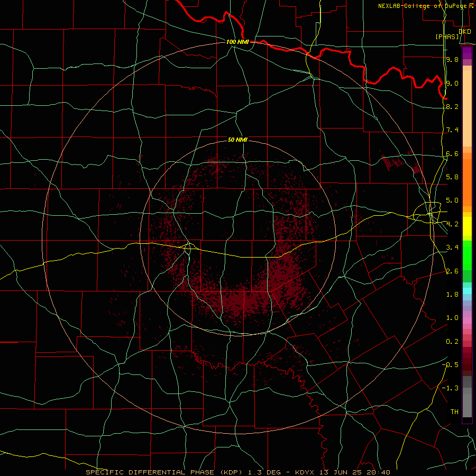Click the 7.4 value on the color scale
Viewport: 476px width, 476px height.
452,130
